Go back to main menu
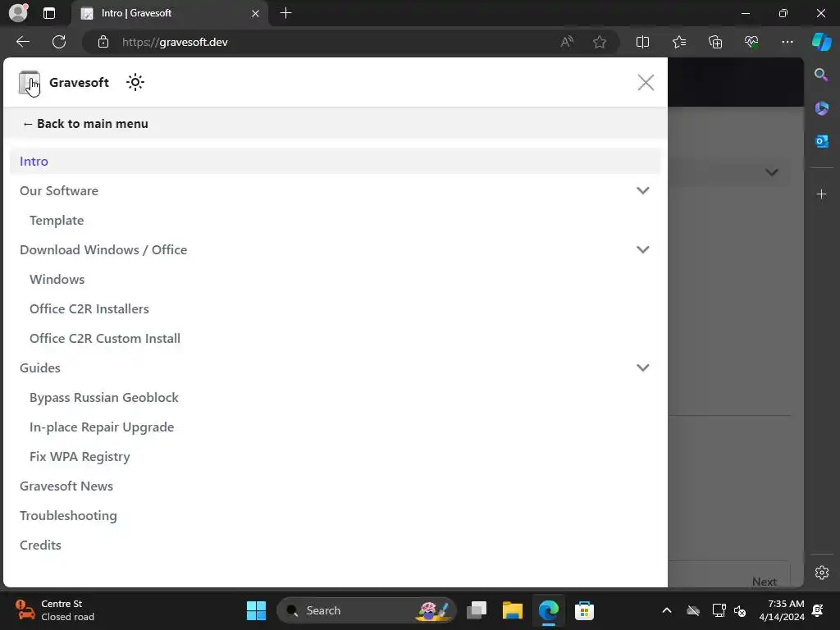Viewport: 840px width, 630px height. pos(85,124)
